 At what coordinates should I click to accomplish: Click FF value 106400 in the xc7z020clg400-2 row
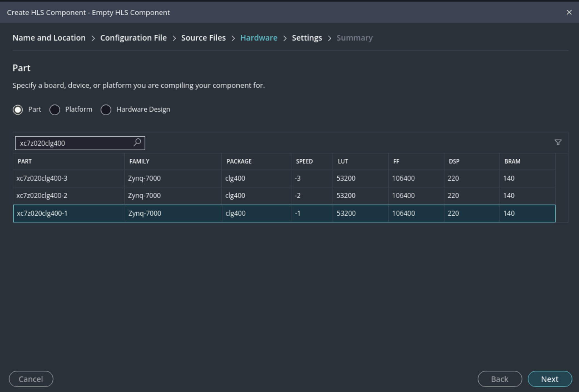point(416,196)
